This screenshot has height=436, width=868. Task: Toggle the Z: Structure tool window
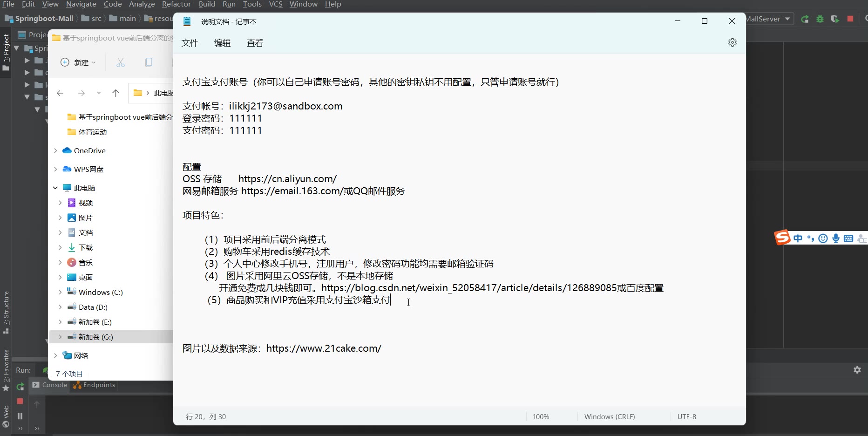[6, 312]
